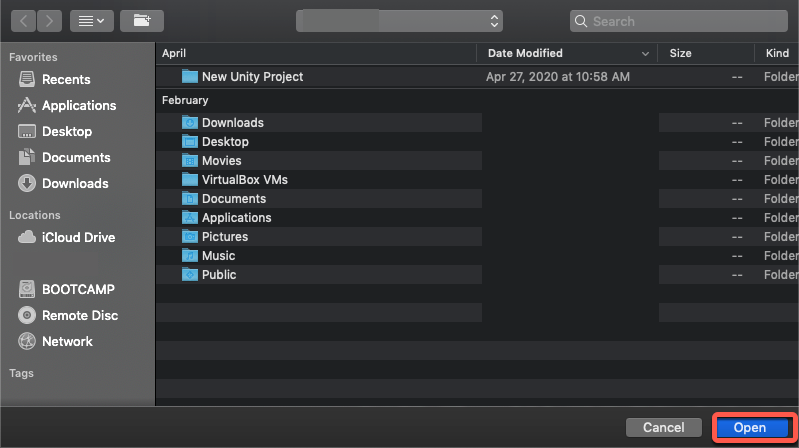The height and width of the screenshot is (448, 799).
Task: Click the back navigation arrow
Action: (23, 21)
